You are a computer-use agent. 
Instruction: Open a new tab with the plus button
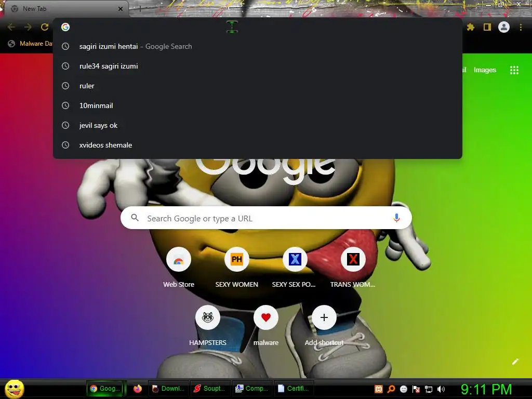point(140,9)
